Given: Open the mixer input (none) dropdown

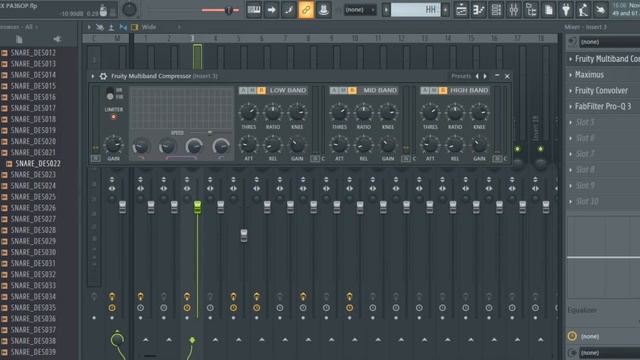Looking at the screenshot, I should pos(609,42).
